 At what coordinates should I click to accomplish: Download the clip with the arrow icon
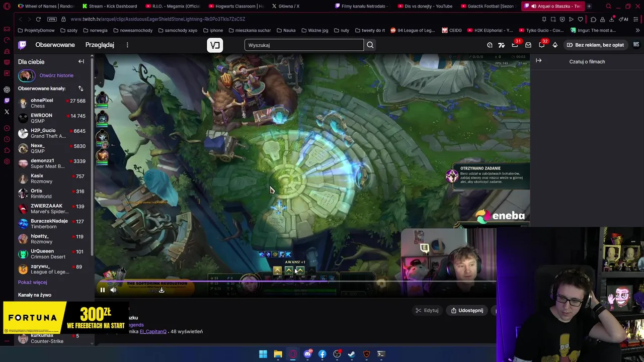(x=162, y=290)
